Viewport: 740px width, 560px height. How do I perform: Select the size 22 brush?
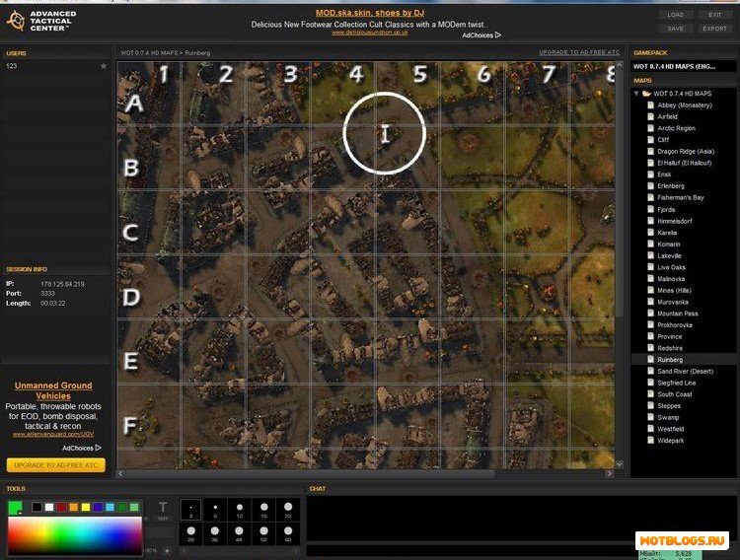(x=288, y=510)
